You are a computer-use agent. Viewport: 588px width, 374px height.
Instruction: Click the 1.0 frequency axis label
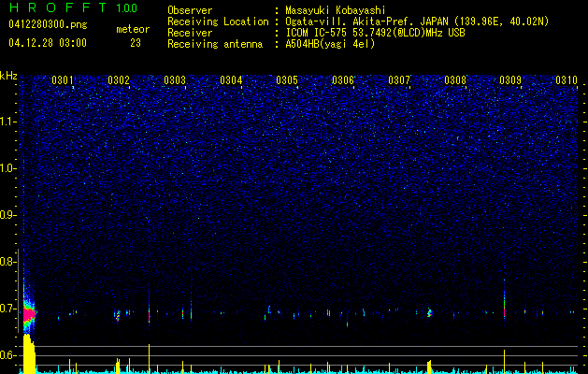coord(7,168)
